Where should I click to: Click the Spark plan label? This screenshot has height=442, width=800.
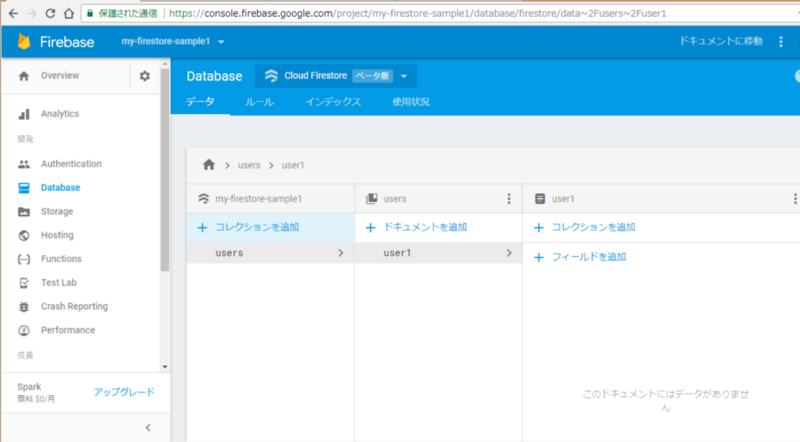point(29,387)
